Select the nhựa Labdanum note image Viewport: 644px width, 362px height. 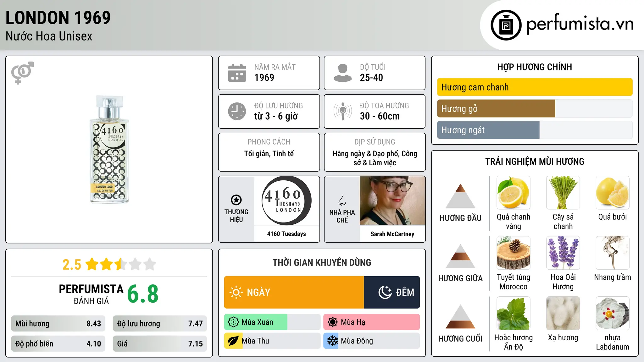coord(613,313)
